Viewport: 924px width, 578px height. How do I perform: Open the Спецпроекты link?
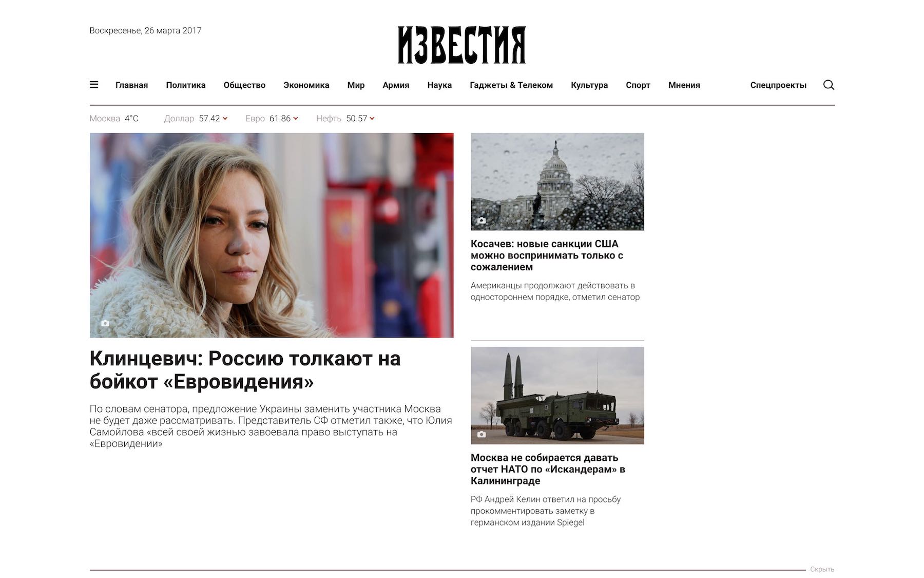tap(778, 85)
